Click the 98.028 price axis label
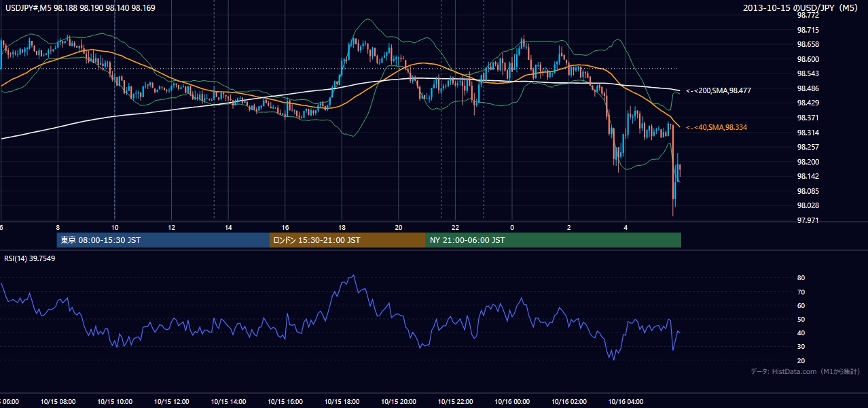The height and width of the screenshot is (408, 868). (x=807, y=205)
